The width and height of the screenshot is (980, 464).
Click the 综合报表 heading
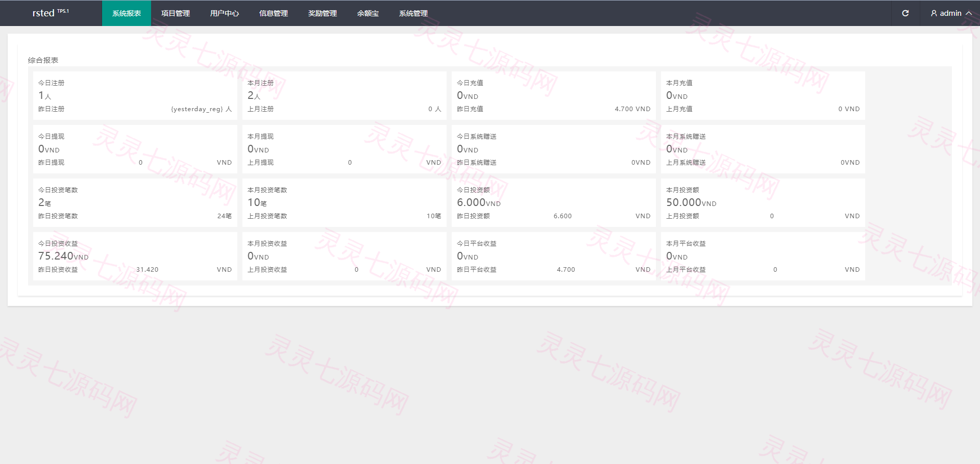43,60
